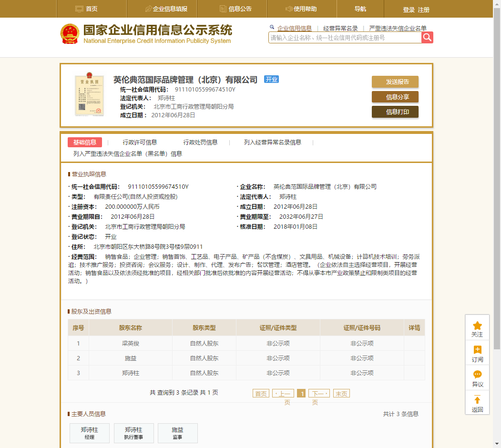Click the 订阅 plus icon
501x448 pixels.
[x=477, y=350]
